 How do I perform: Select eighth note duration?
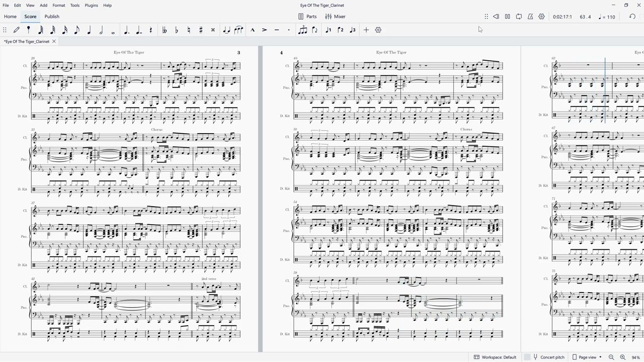[x=77, y=30]
